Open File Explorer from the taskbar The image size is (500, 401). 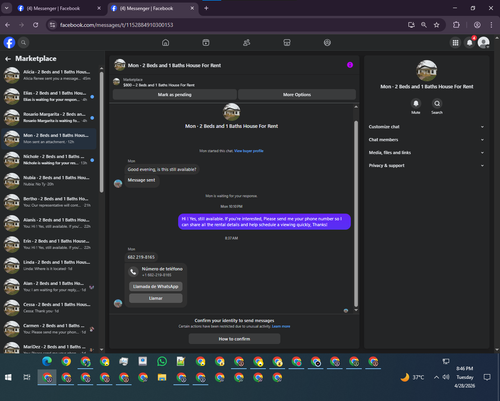(162, 377)
